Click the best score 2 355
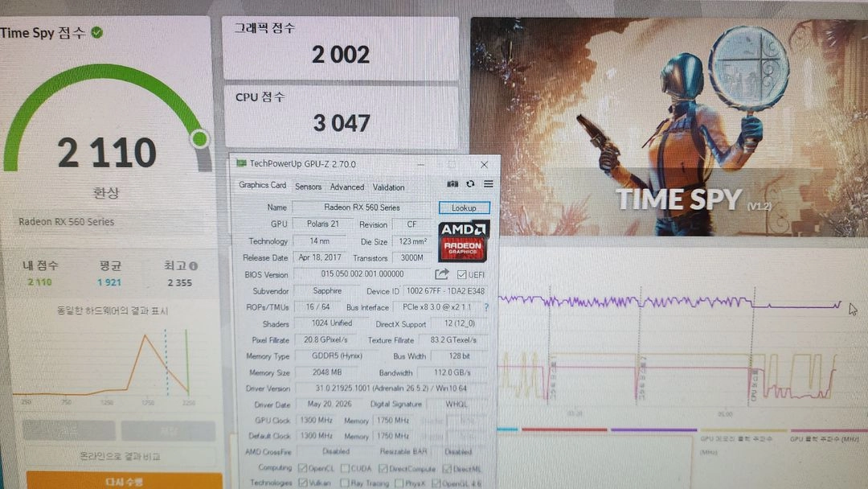Screen dimensions: 868x489 [x=179, y=282]
